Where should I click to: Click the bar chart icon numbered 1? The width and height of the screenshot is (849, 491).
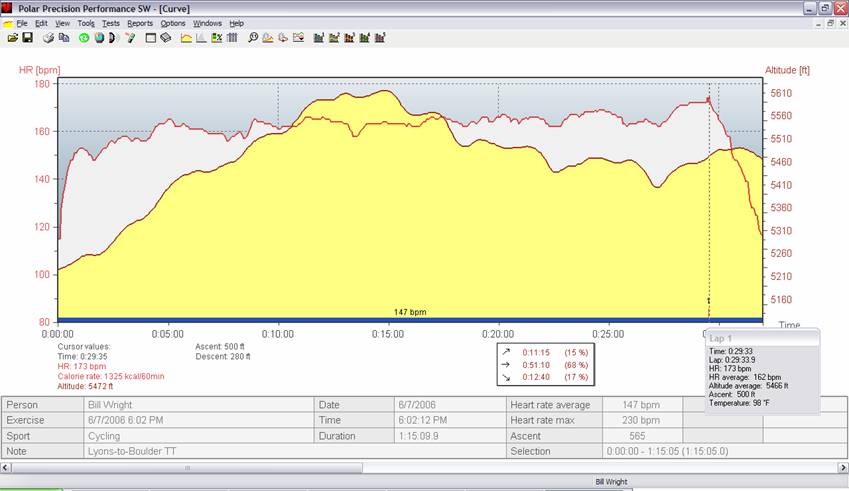(x=319, y=38)
